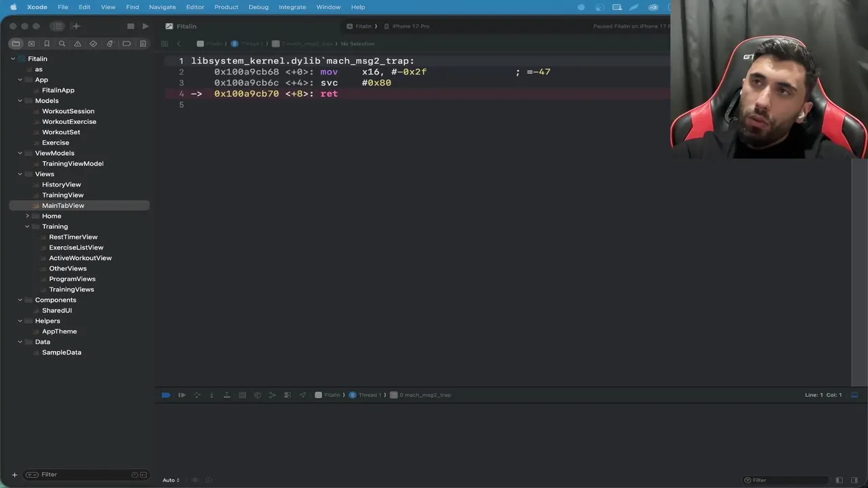Collapse the ViewModels group
This screenshot has width=868, height=488.
(x=20, y=153)
